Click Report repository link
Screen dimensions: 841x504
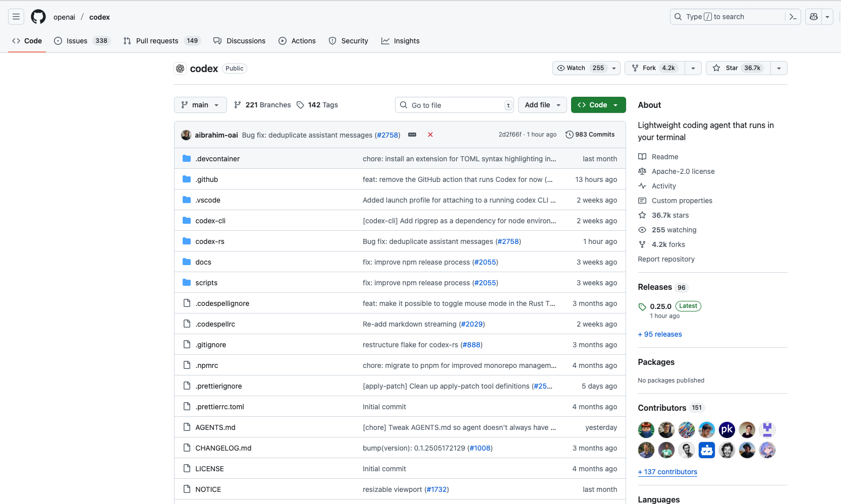click(x=666, y=259)
